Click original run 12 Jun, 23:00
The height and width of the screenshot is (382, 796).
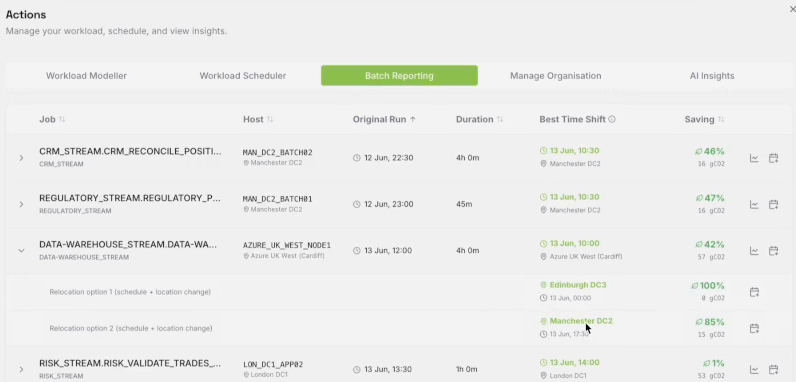coord(388,204)
